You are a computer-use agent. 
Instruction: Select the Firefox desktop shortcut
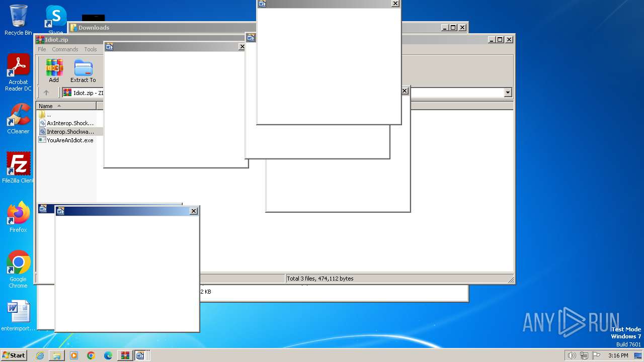[x=18, y=217]
